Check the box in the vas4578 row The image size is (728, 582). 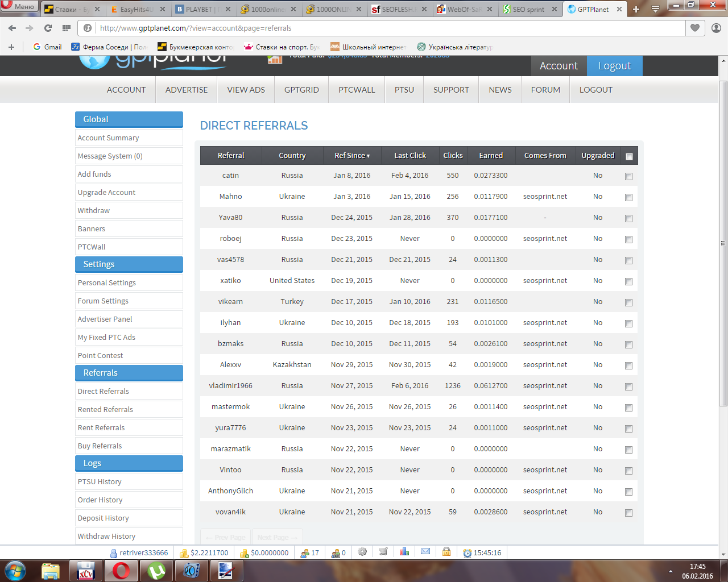628,260
